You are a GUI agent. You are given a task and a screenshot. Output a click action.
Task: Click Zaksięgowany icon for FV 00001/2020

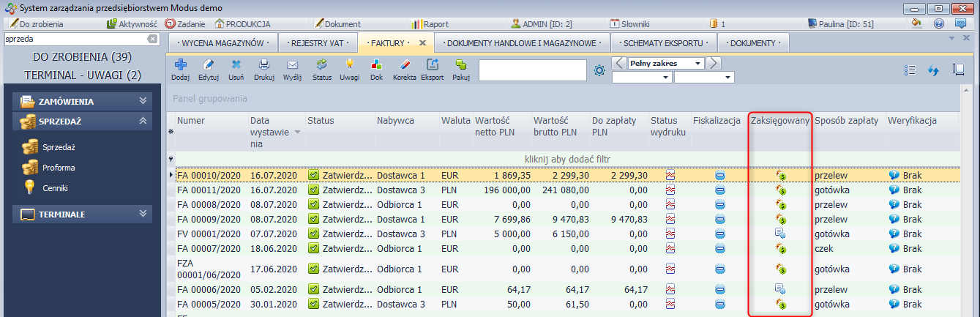(781, 234)
